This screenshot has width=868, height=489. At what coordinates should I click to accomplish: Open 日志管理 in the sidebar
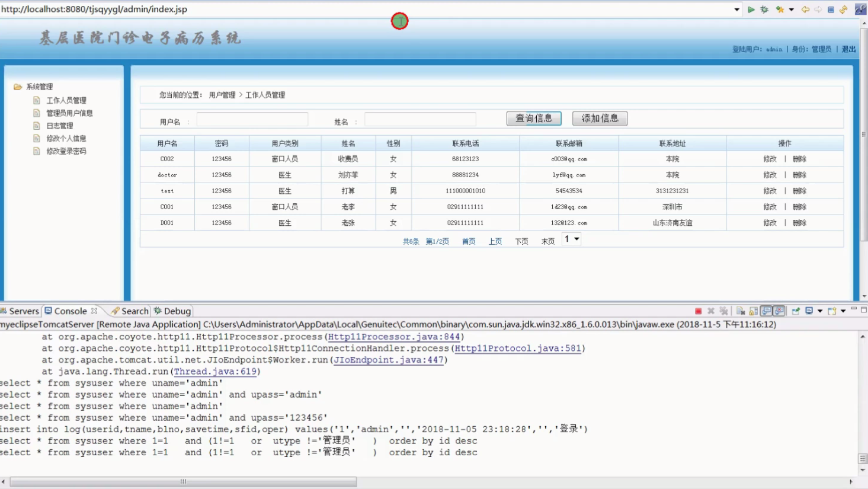pyautogui.click(x=60, y=126)
